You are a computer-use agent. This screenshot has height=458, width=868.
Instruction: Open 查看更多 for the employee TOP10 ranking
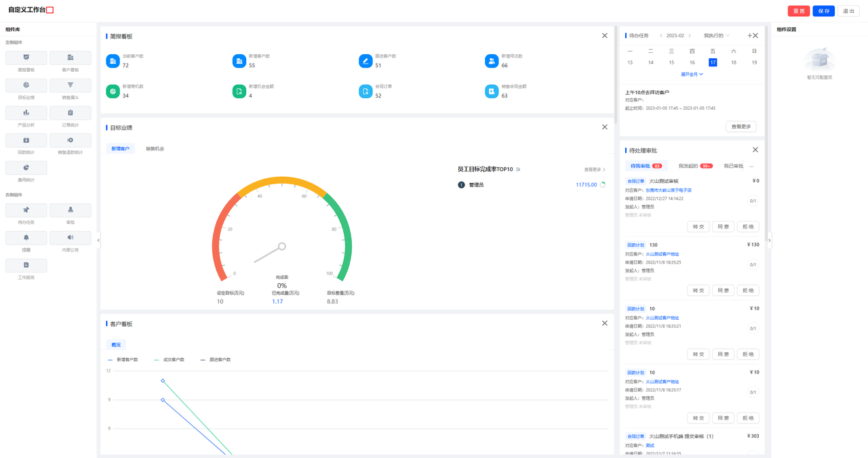point(595,169)
